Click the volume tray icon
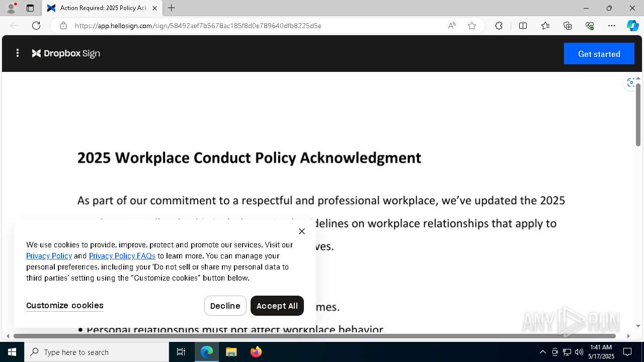 pos(579,352)
